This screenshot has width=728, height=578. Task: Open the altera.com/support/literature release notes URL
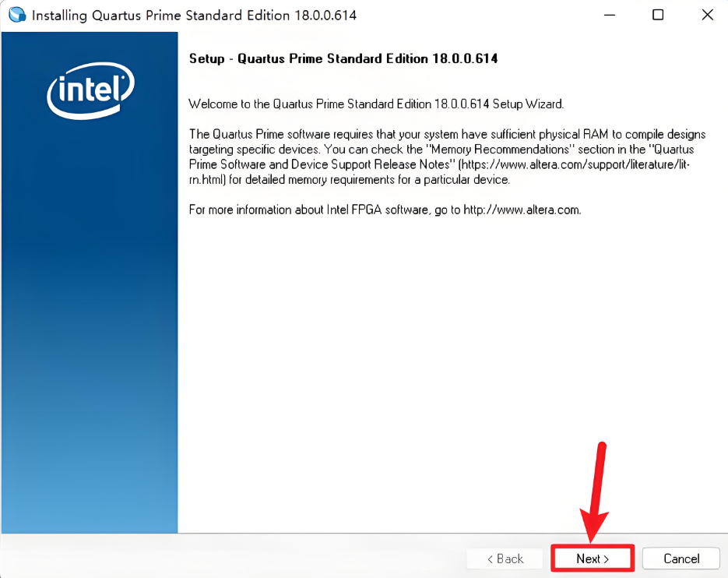click(439, 172)
